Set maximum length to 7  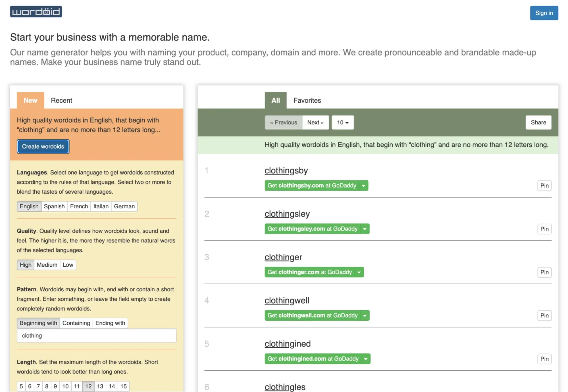pos(38,386)
